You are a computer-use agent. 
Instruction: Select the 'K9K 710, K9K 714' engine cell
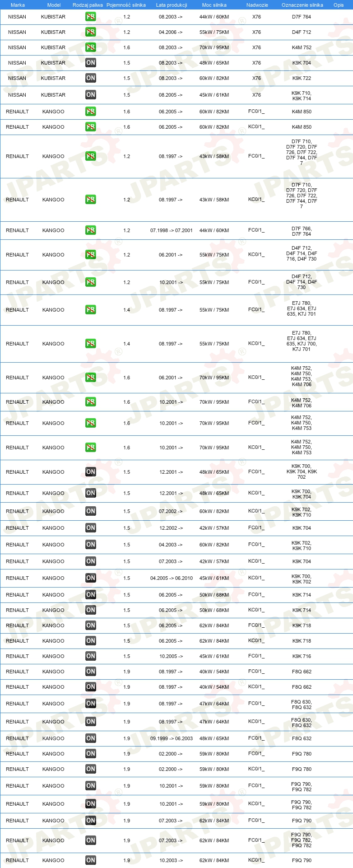pyautogui.click(x=302, y=96)
